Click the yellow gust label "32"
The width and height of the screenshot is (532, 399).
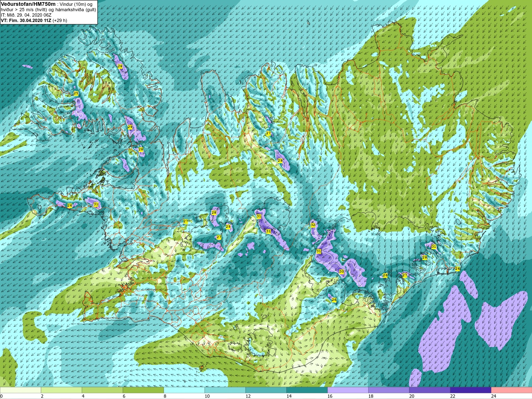[313, 225]
